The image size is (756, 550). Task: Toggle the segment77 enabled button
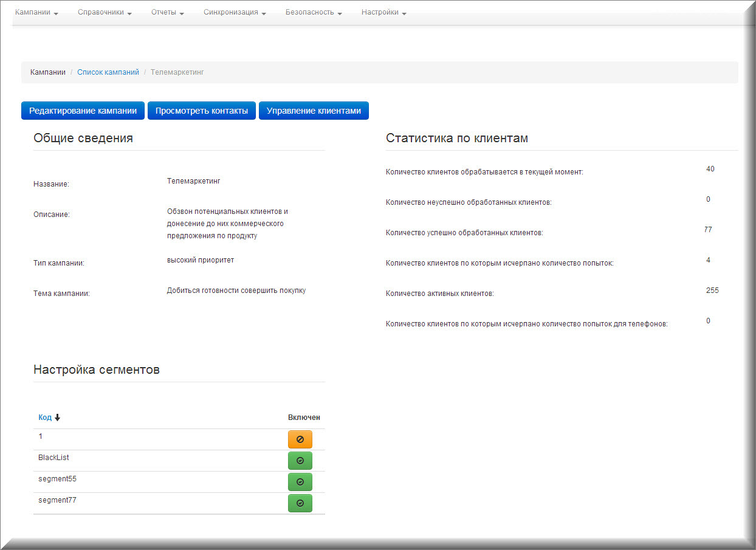[300, 503]
